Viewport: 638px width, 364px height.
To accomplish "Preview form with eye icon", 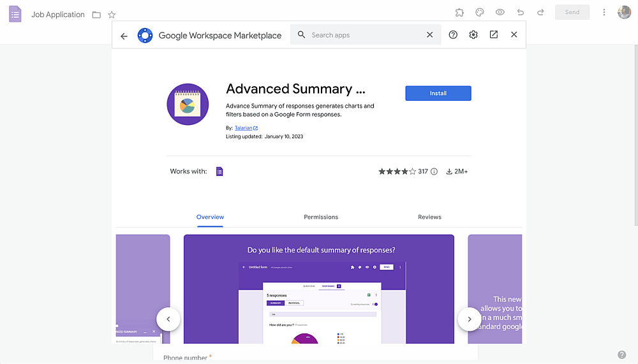I will click(x=500, y=12).
